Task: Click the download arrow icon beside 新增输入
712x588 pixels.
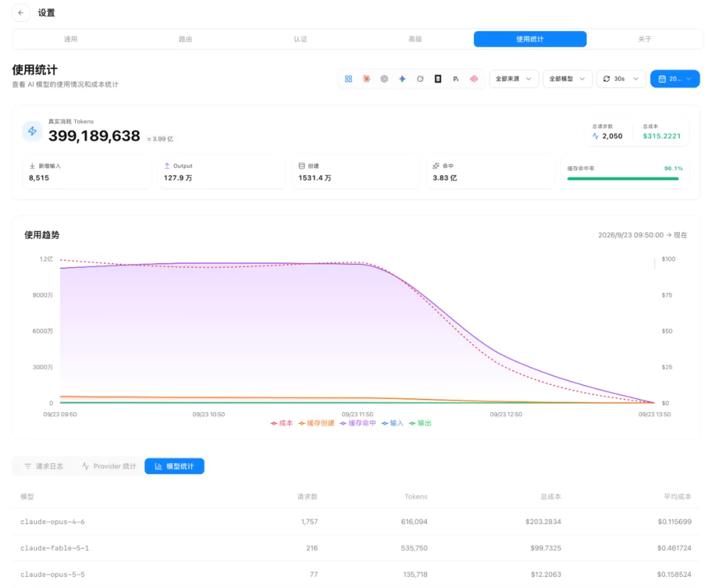Action: tap(32, 165)
